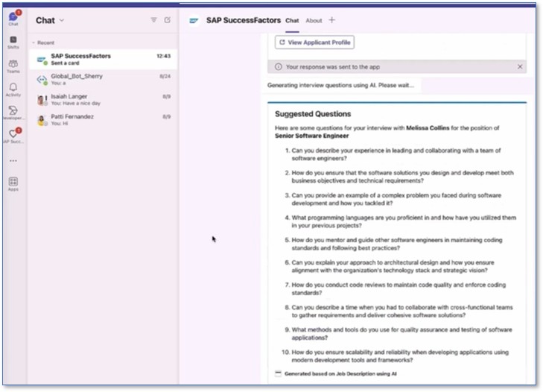Screen dimensions: 543x392
Task: Click the filter chats icon
Action: [153, 20]
